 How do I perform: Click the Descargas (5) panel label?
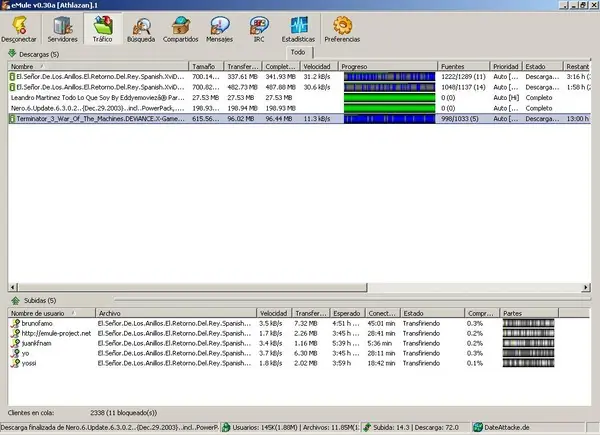pyautogui.click(x=39, y=54)
